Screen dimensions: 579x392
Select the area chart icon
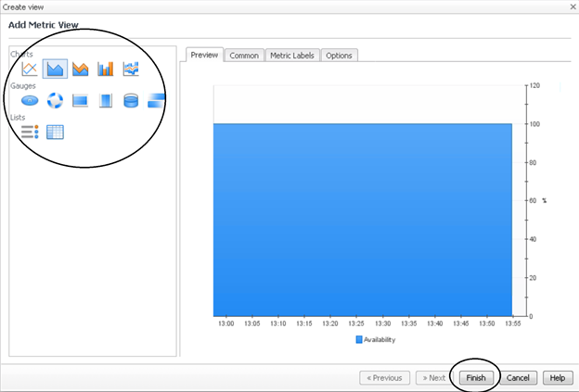coord(55,69)
